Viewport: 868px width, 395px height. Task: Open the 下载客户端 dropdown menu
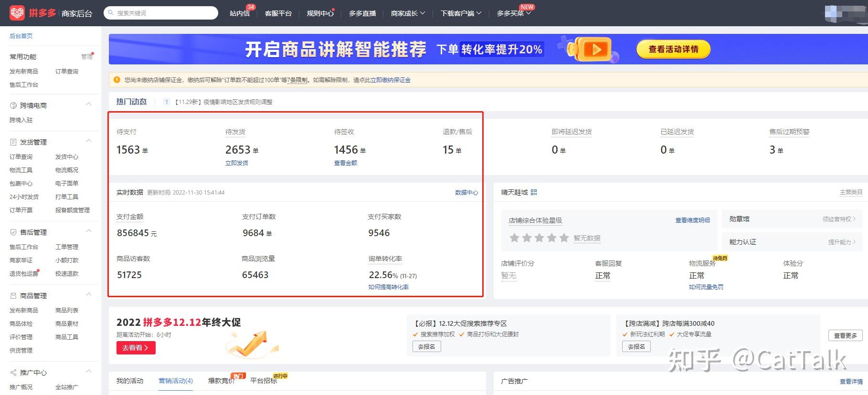pyautogui.click(x=461, y=13)
